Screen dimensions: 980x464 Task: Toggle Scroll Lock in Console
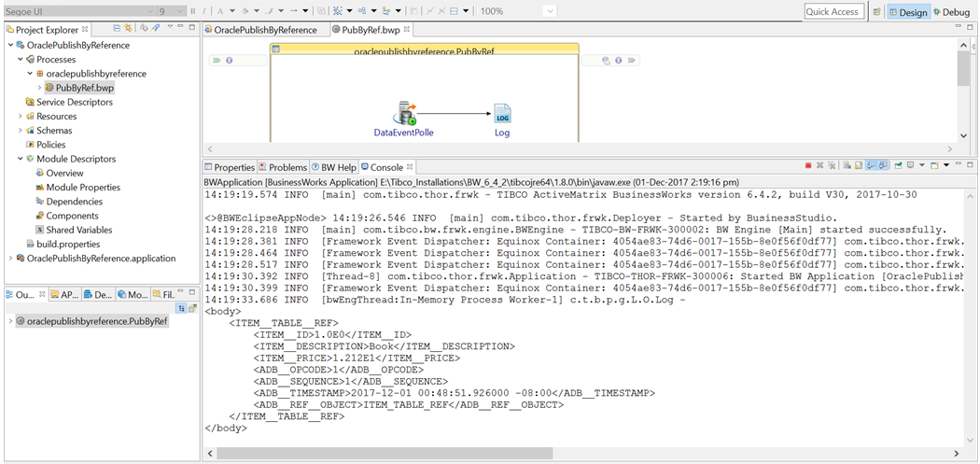[859, 166]
